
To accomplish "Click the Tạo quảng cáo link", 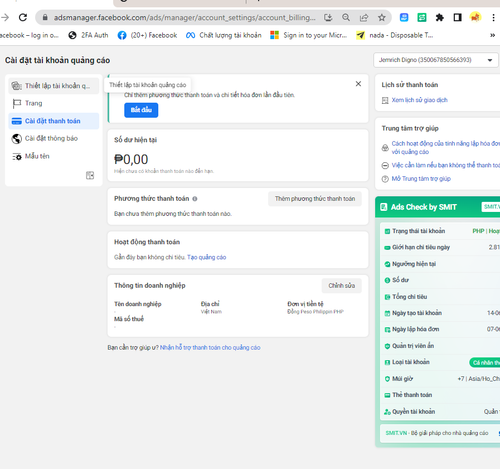I will tap(207, 257).
